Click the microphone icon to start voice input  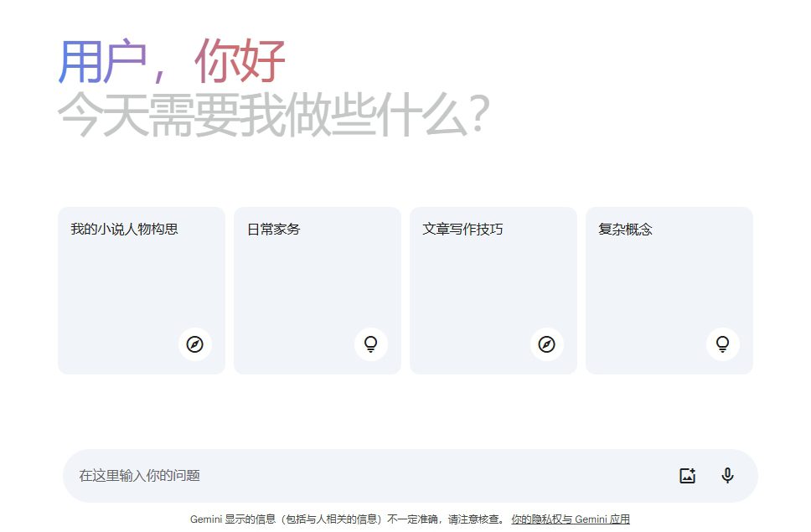(x=727, y=475)
